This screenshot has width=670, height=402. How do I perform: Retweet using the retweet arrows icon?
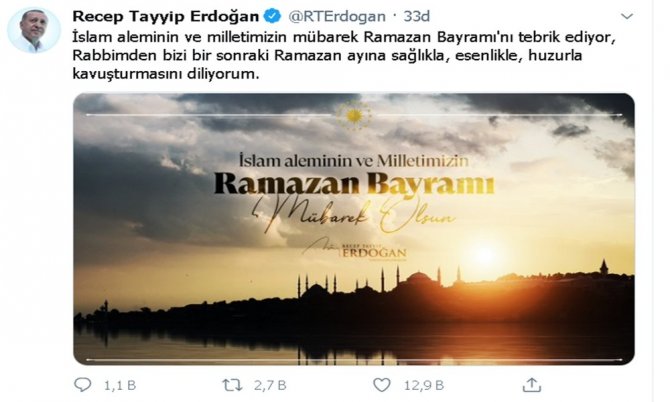coord(232,385)
